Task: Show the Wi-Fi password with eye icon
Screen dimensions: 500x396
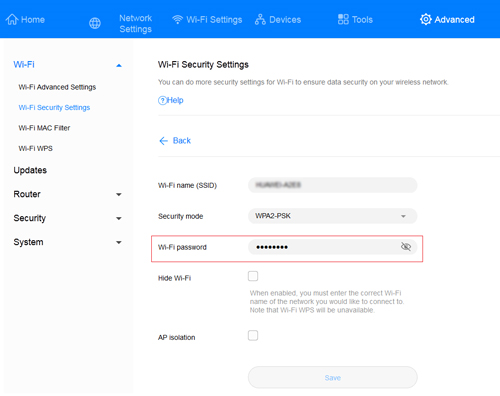Action: pos(406,247)
